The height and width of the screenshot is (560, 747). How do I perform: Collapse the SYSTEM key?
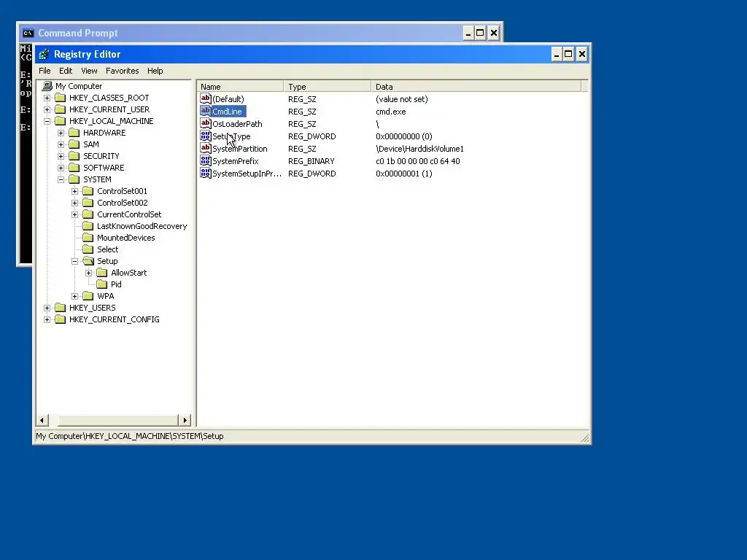point(61,179)
